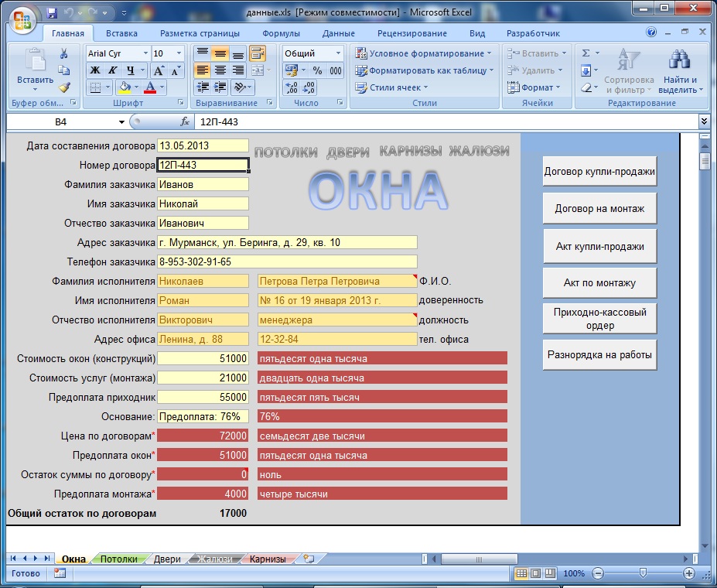Click Договор на монтаж button

click(599, 208)
